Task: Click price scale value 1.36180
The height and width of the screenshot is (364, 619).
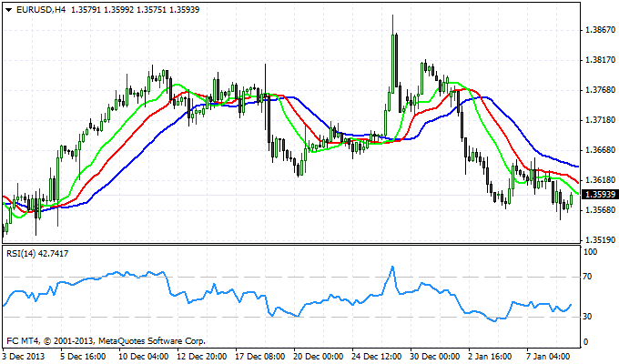Action: pos(601,180)
